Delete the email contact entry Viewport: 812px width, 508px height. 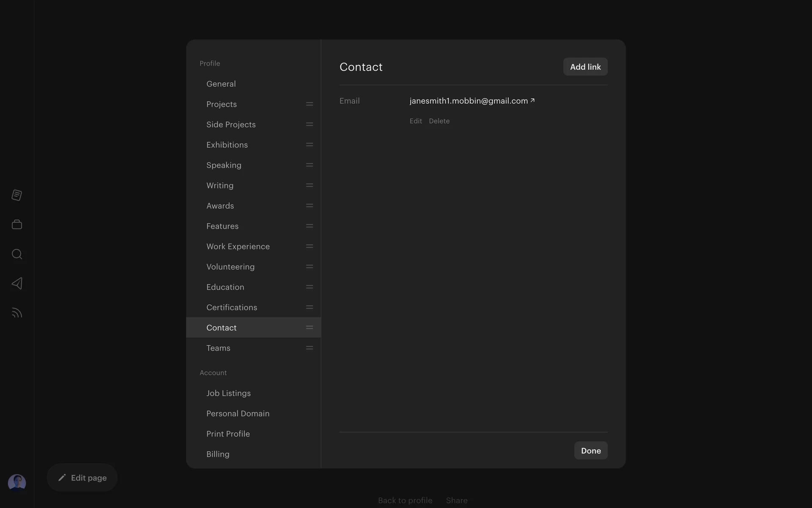439,121
